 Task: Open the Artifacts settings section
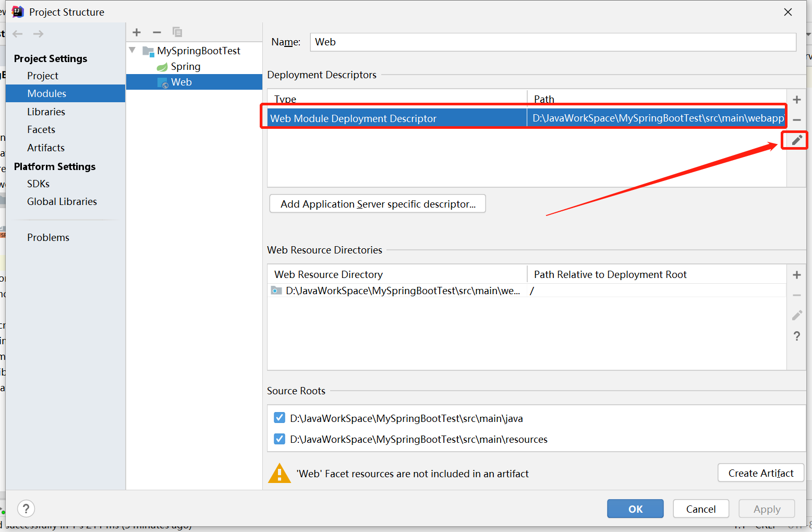(45, 148)
